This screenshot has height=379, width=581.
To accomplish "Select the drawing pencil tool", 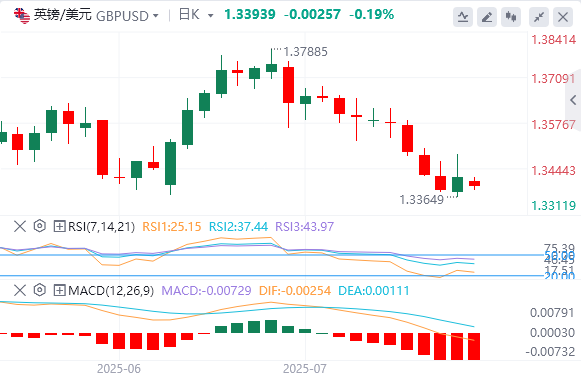I will tap(487, 17).
